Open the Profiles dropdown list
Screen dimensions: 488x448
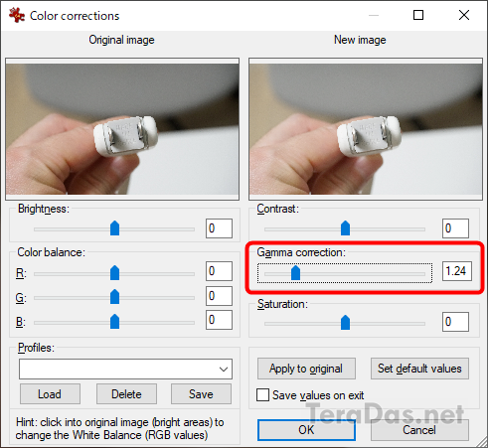(x=125, y=369)
